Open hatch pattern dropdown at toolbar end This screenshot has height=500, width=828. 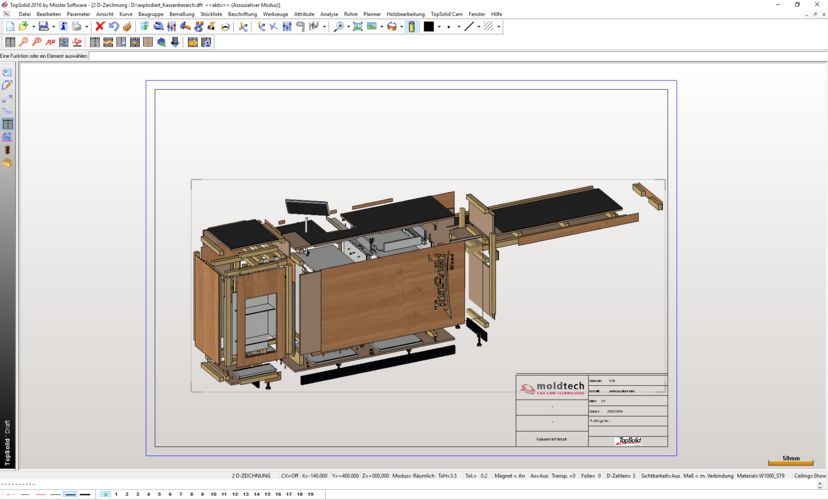coord(498,26)
